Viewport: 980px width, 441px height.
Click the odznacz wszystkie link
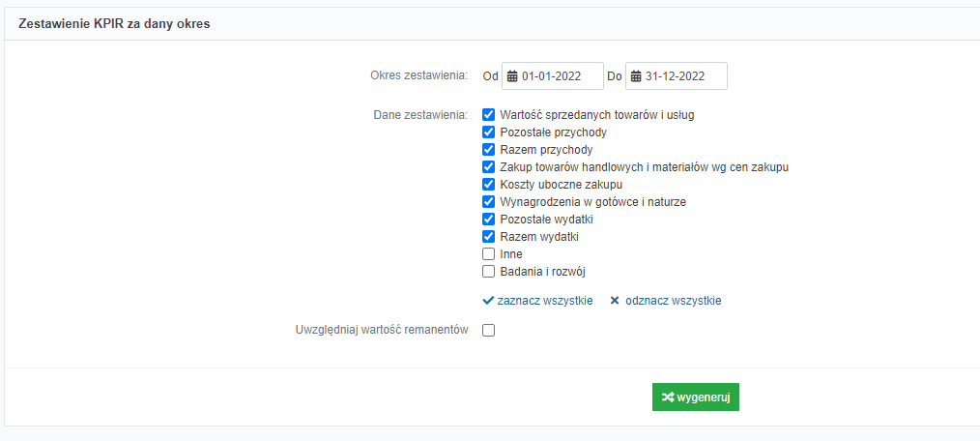pyautogui.click(x=673, y=300)
